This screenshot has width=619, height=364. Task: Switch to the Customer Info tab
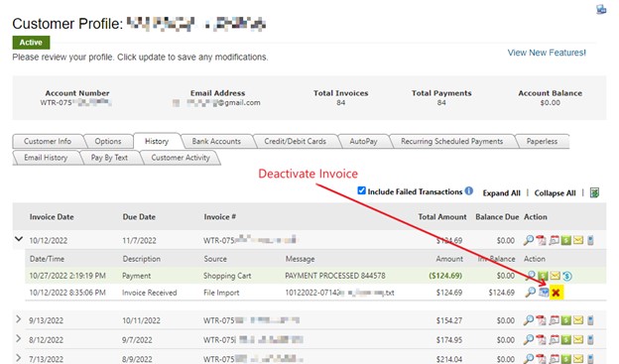coord(48,142)
